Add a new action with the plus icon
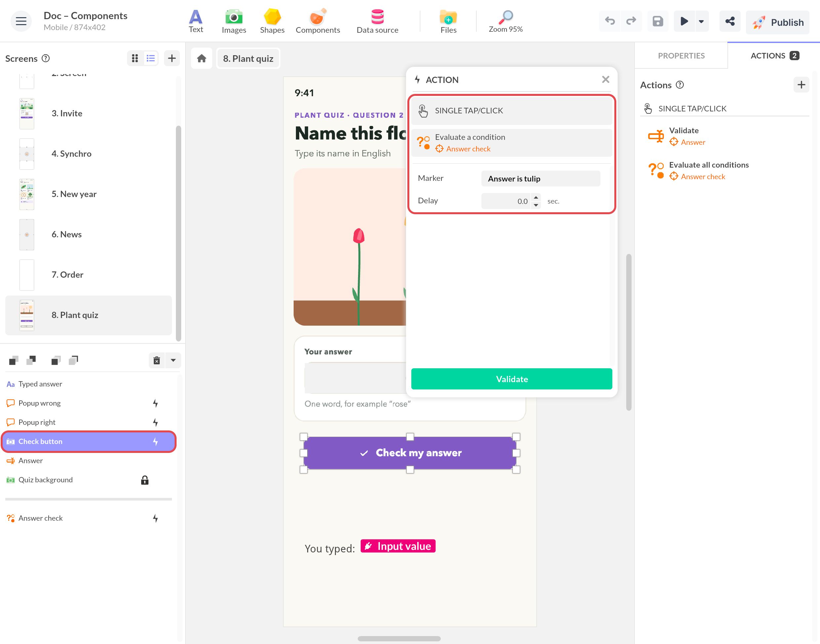Viewport: 820px width, 644px height. click(801, 85)
